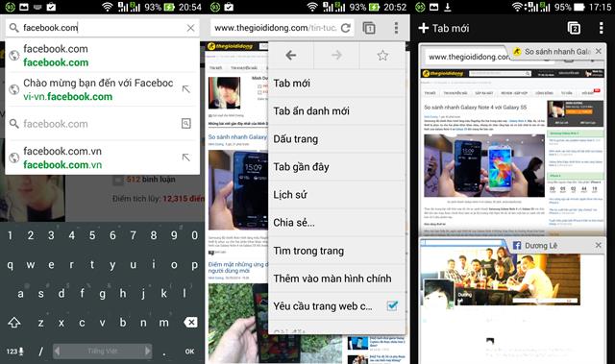The width and height of the screenshot is (615, 364).
Task: Open Dấu trang menu item
Action: (336, 139)
